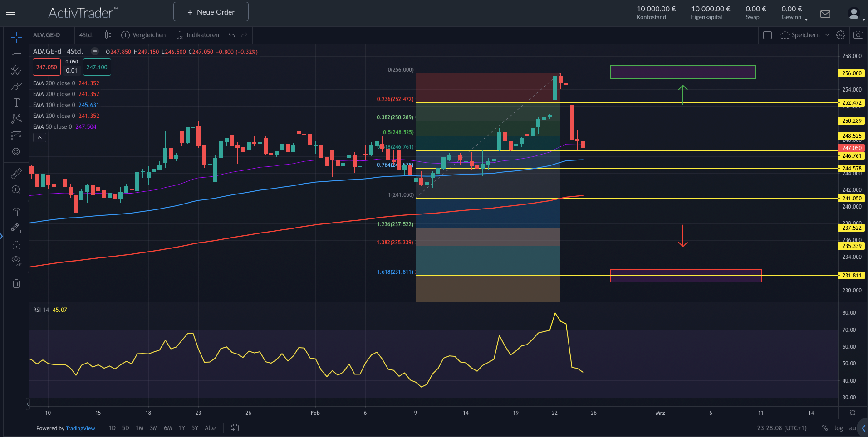Screen dimensions: 868x437
Task: Open the Indikatoren menu
Action: pos(197,35)
